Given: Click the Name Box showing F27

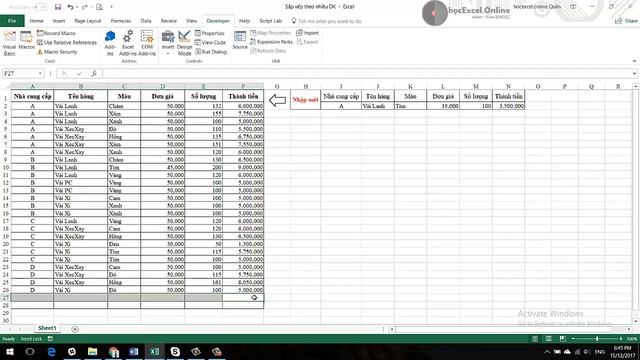Looking at the screenshot, I should pos(20,73).
